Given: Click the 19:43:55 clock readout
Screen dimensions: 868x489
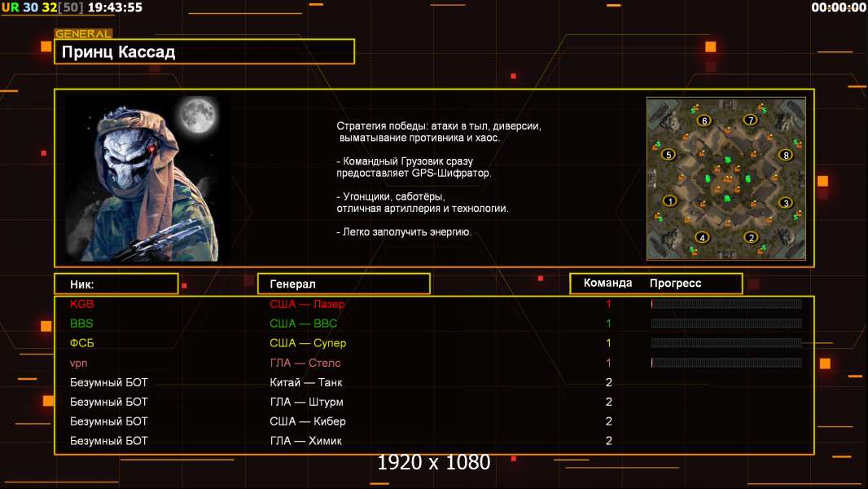Looking at the screenshot, I should pyautogui.click(x=115, y=8).
